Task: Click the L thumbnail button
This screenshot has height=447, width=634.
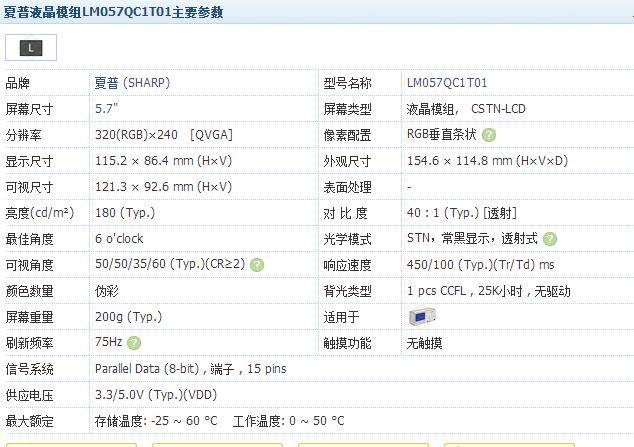Action: coord(31,48)
